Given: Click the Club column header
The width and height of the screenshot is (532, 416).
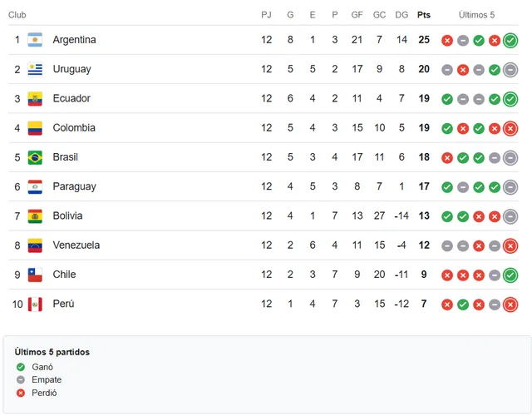Looking at the screenshot, I should point(17,15).
